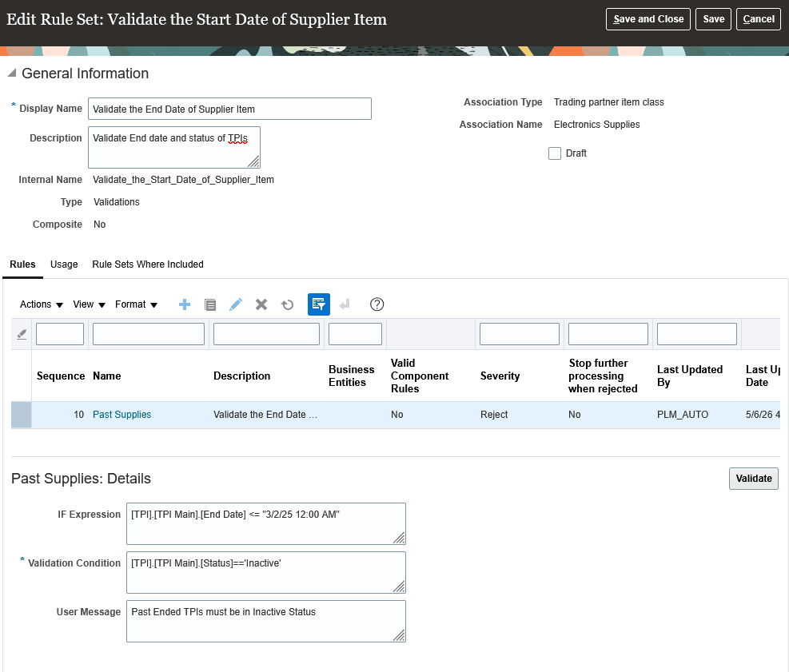The image size is (789, 672).
Task: Click the Description column filter field
Action: pos(266,334)
